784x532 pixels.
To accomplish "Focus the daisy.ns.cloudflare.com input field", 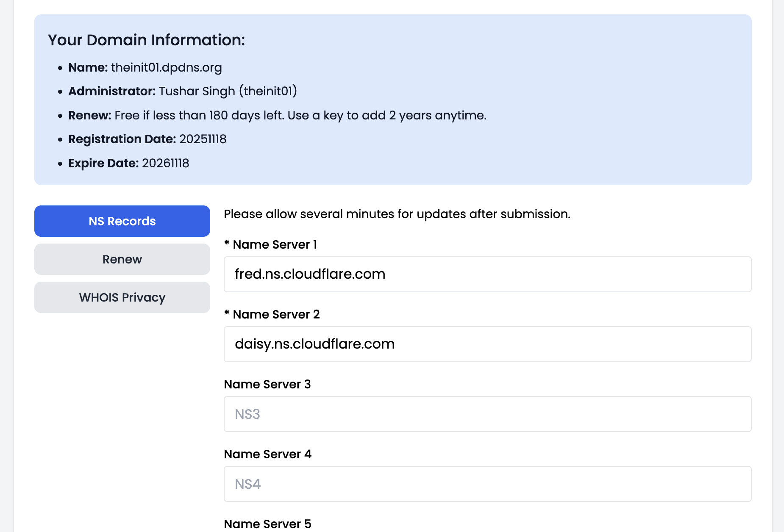I will (x=487, y=344).
